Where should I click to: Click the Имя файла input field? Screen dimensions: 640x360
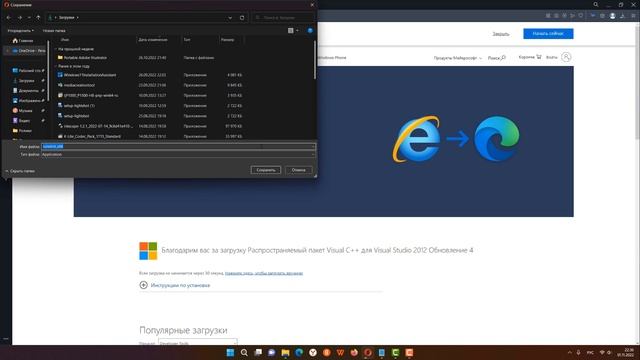point(178,147)
